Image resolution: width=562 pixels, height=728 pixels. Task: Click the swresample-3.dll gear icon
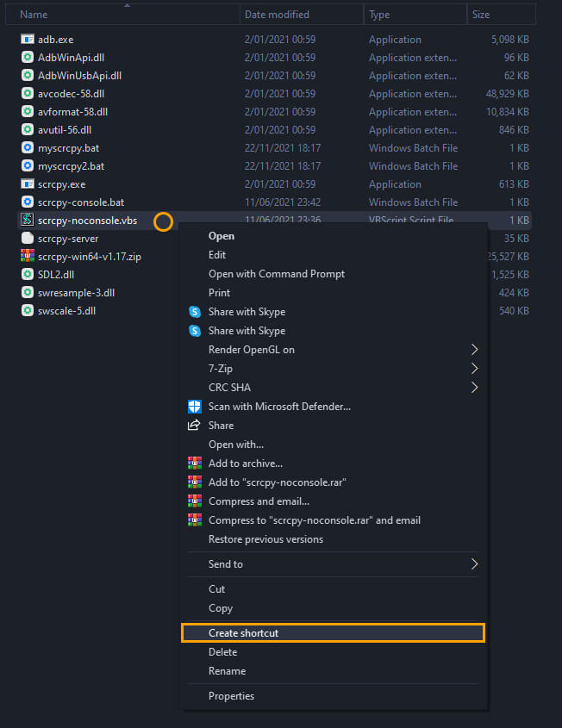point(28,293)
